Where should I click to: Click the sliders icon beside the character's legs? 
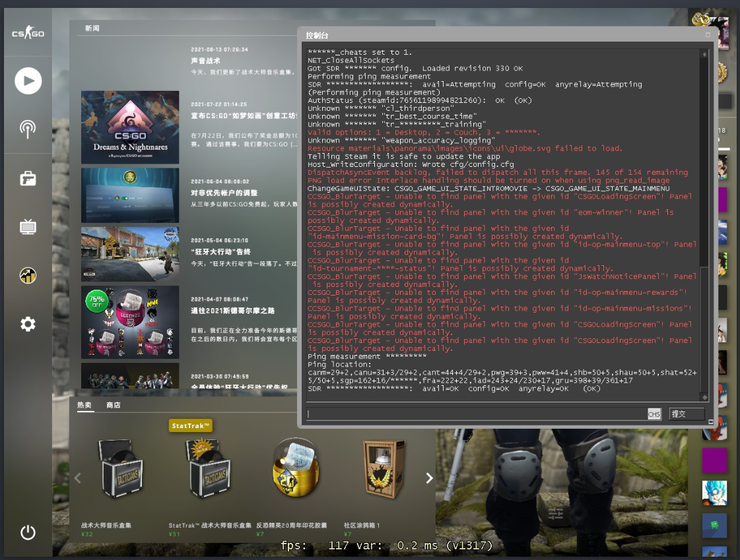[555, 513]
